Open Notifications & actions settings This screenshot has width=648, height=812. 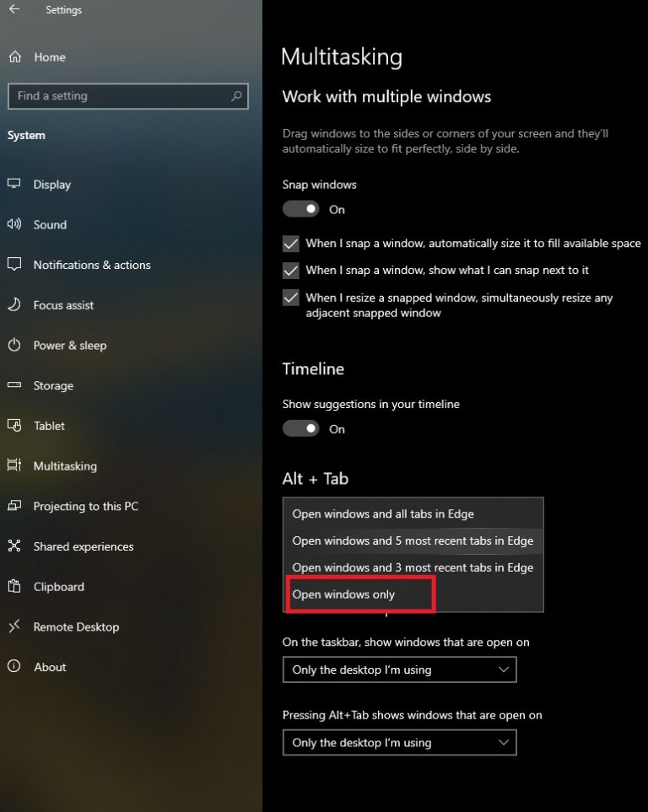coord(92,265)
